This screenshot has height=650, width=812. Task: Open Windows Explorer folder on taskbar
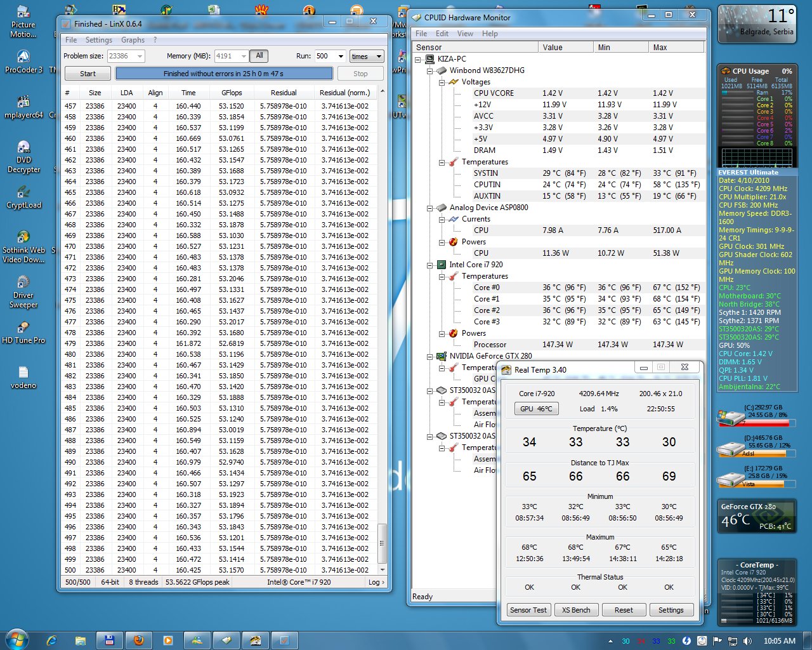[x=81, y=640]
